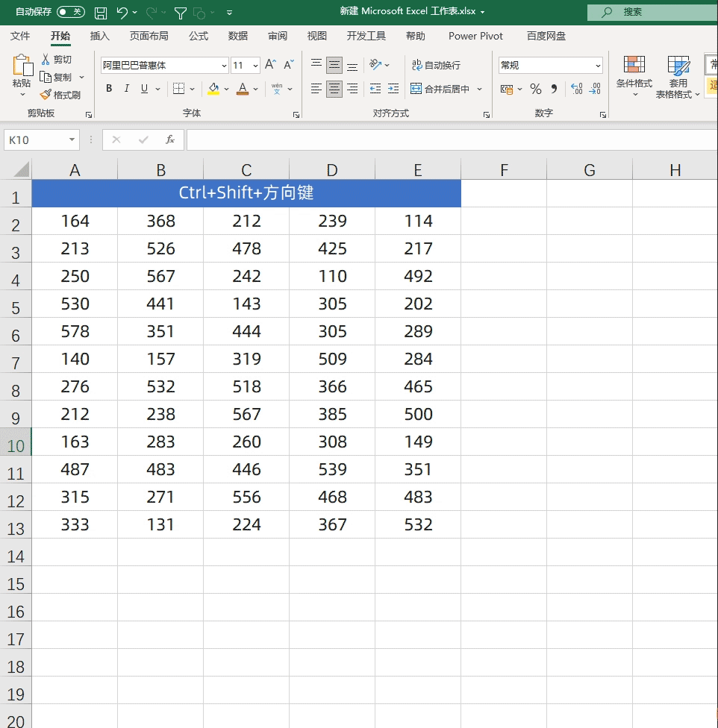Image resolution: width=718 pixels, height=728 pixels.
Task: Open the 套用表格格式 table format menu
Action: pos(678,77)
